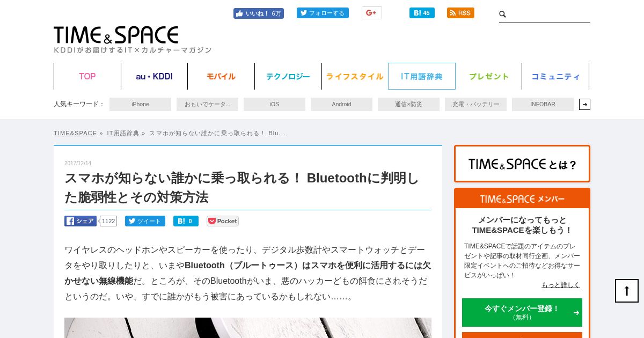The width and height of the screenshot is (644, 338).
Task: Open the TOP navigation tab
Action: [87, 76]
